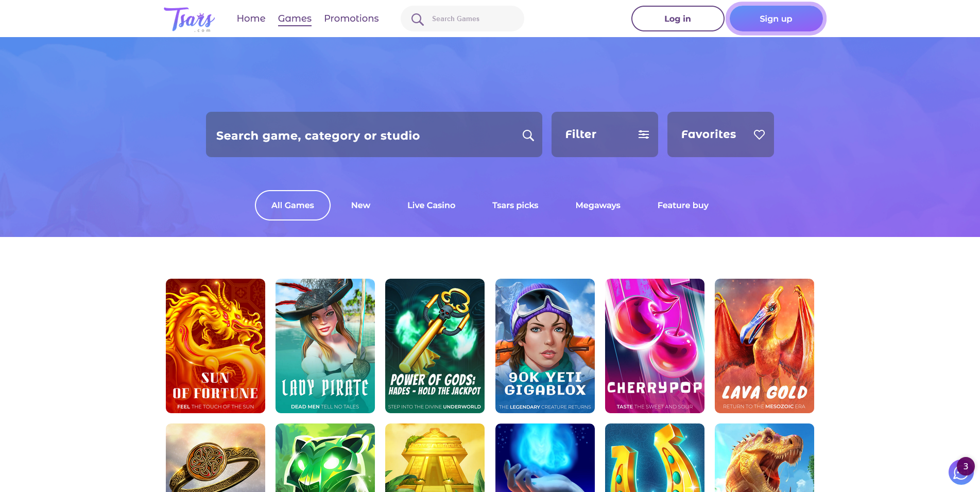Open Power of Gods: Hades game
The image size is (980, 492).
pos(435,346)
